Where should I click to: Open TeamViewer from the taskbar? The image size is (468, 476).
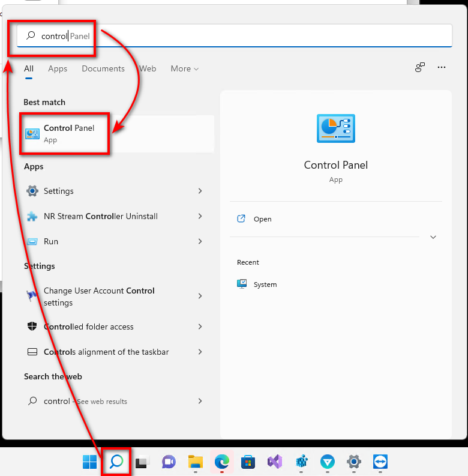(x=380, y=462)
